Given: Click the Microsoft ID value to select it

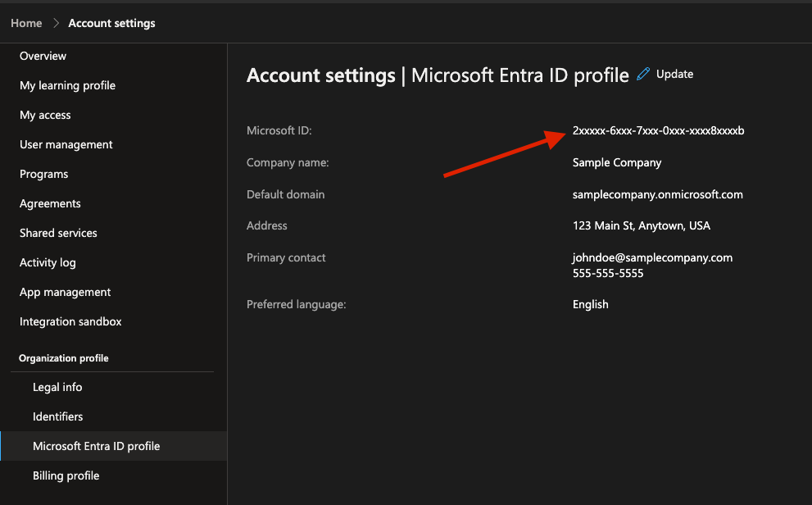Looking at the screenshot, I should pyautogui.click(x=657, y=130).
